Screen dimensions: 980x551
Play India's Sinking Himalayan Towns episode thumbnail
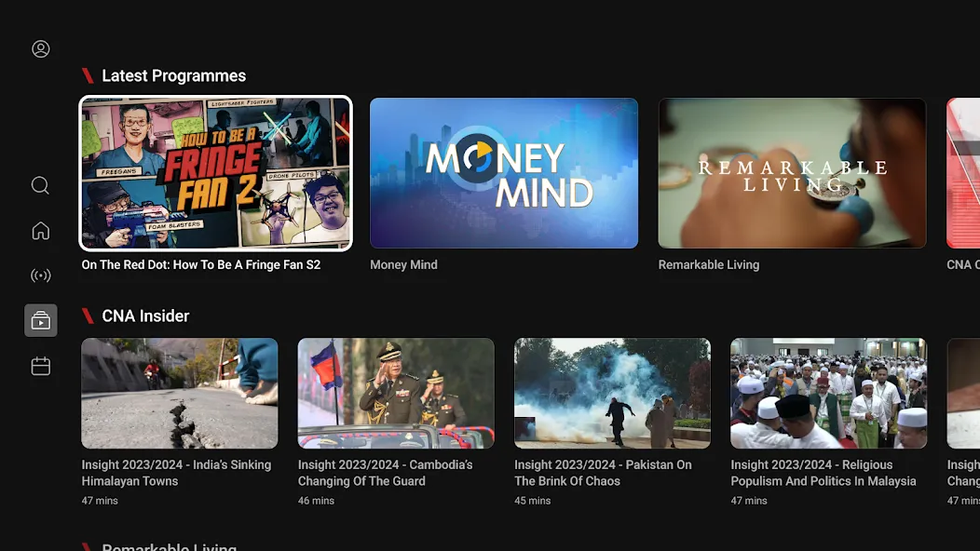click(x=180, y=393)
